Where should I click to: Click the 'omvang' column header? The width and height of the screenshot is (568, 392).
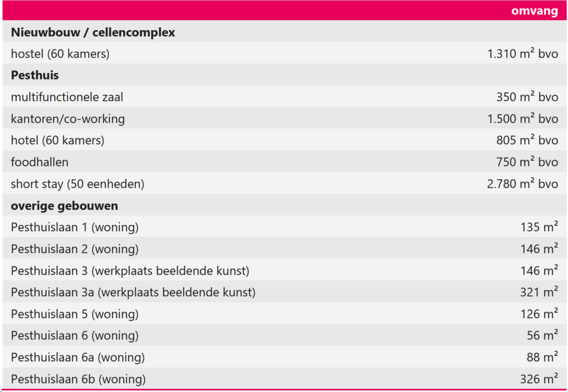[x=534, y=11]
